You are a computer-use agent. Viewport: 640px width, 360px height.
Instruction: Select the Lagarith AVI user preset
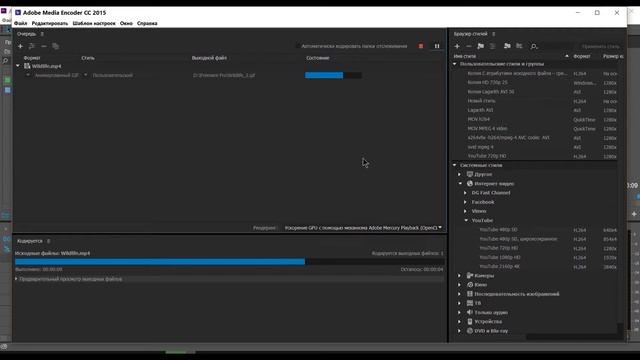tap(480, 110)
